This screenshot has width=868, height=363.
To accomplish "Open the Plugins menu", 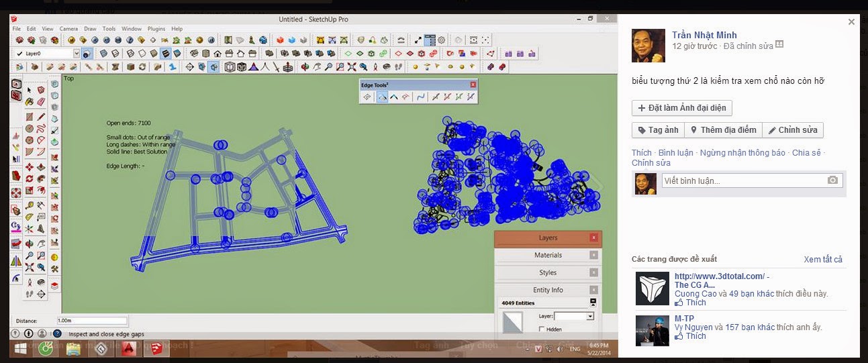I will point(156,29).
